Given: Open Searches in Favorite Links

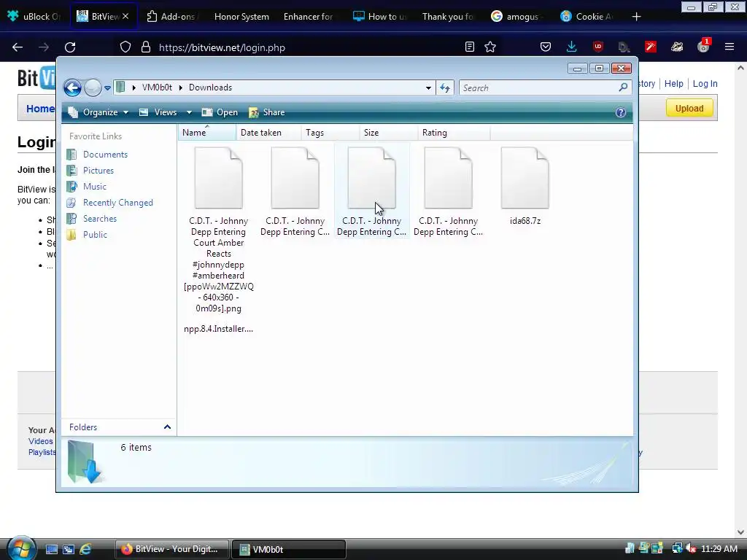Looking at the screenshot, I should 99,219.
